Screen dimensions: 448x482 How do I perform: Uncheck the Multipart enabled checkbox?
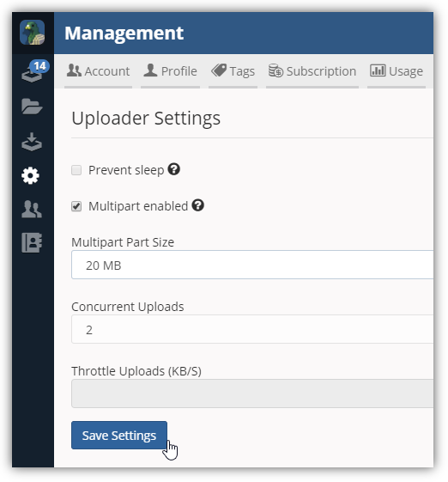pos(76,206)
